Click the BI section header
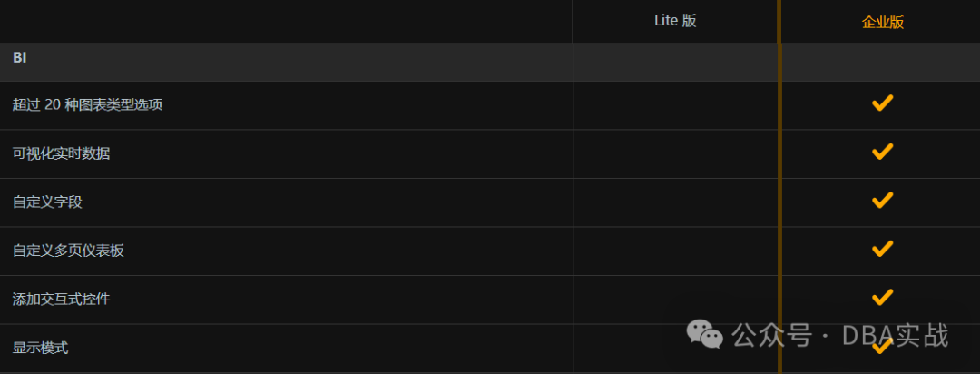Image resolution: width=980 pixels, height=374 pixels. point(20,58)
